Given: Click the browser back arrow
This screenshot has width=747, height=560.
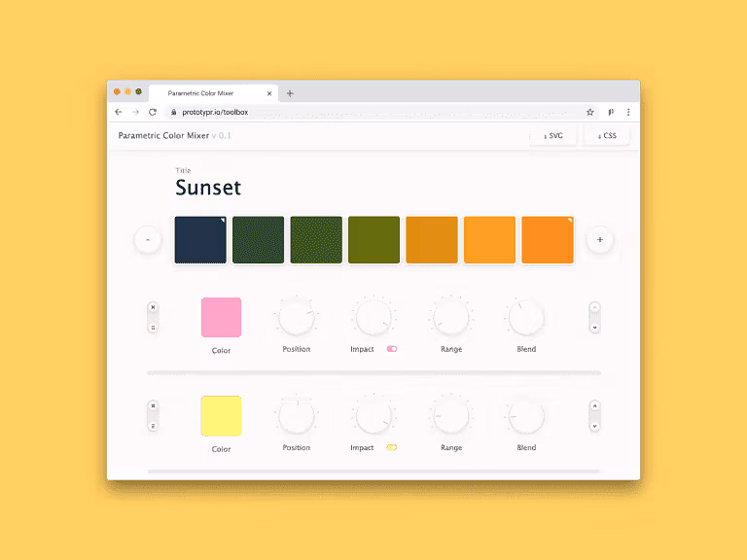Looking at the screenshot, I should 119,112.
